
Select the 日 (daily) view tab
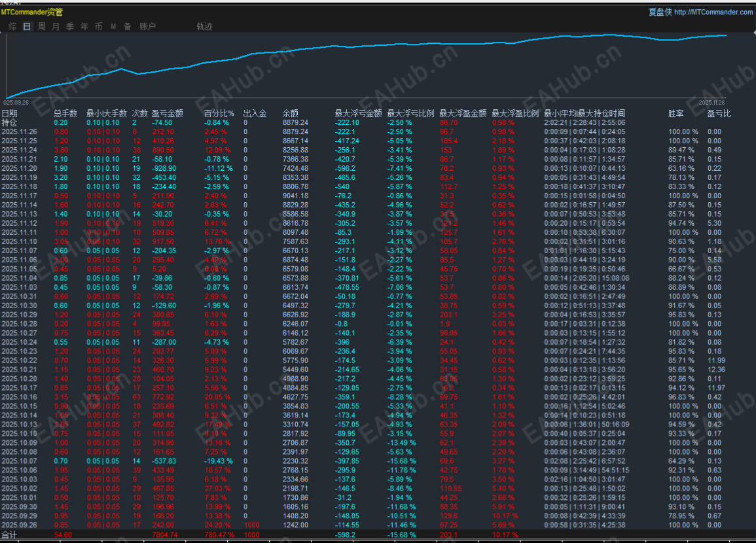[x=27, y=27]
